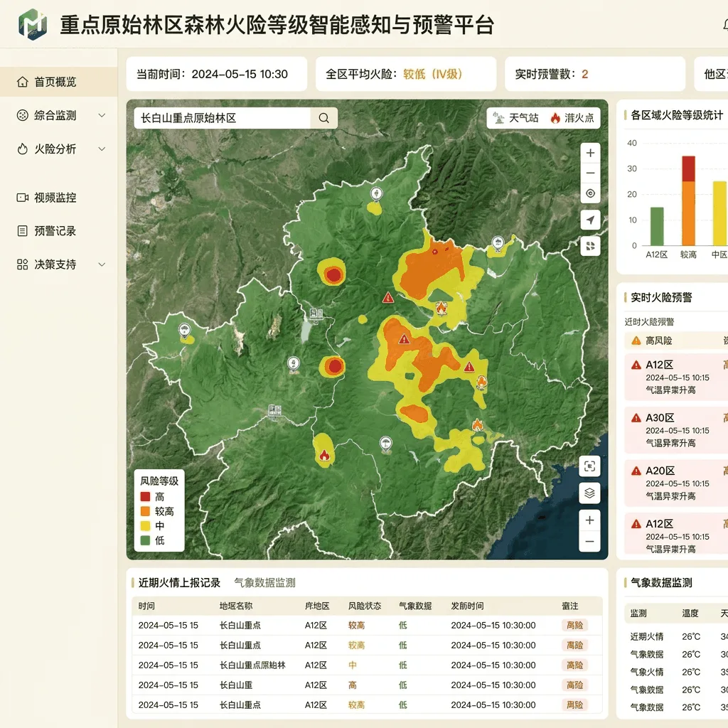Switch to the 气象数据监测 tab
The width and height of the screenshot is (728, 728).
point(264,583)
